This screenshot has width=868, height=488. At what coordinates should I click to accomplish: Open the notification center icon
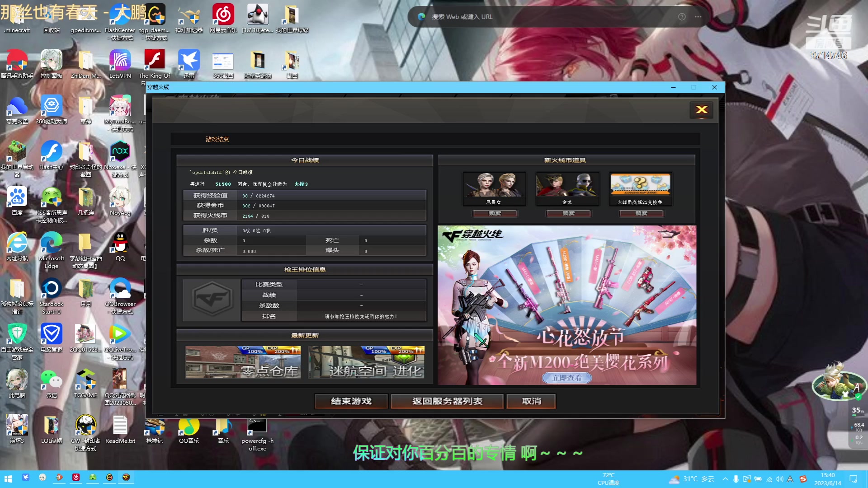coord(853,479)
